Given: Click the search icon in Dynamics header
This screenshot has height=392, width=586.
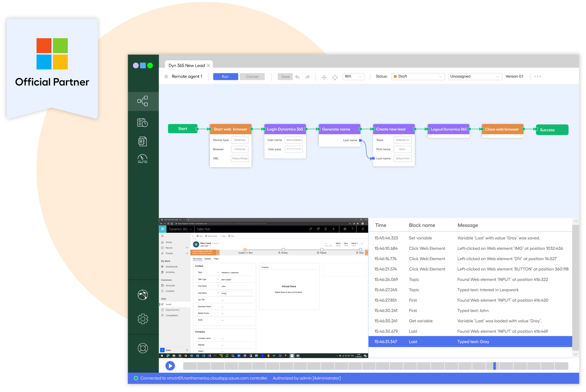Looking at the screenshot, I should pyautogui.click(x=311, y=229).
